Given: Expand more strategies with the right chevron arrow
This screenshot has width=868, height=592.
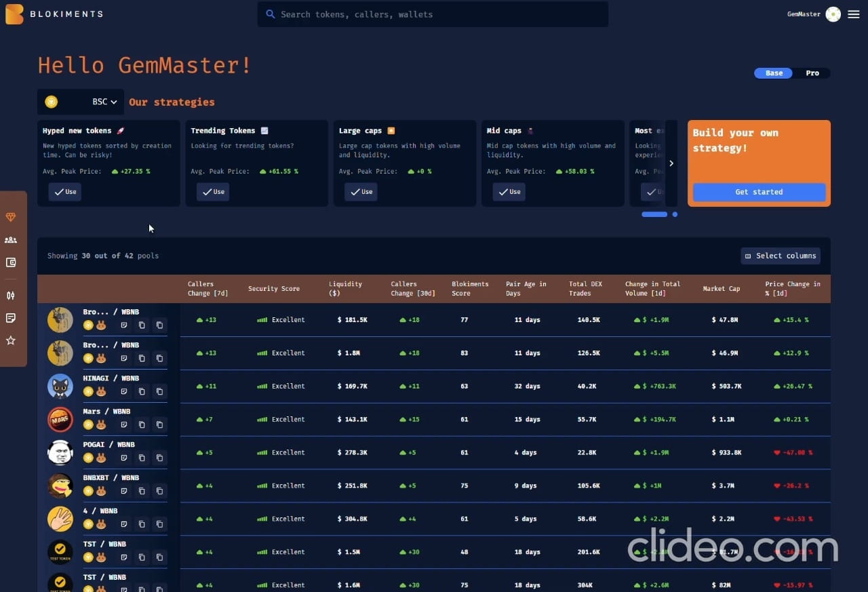Looking at the screenshot, I should [x=671, y=163].
